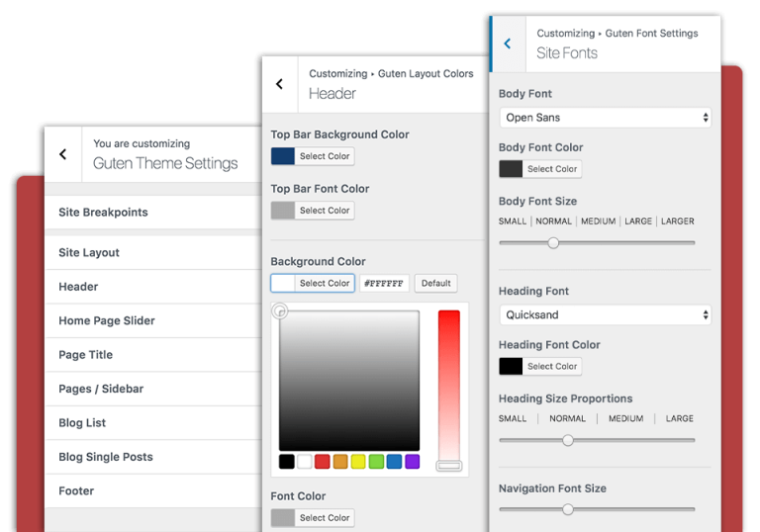Click inside the color picker saturation square
Screen dimensions: 760x532
click(x=349, y=381)
